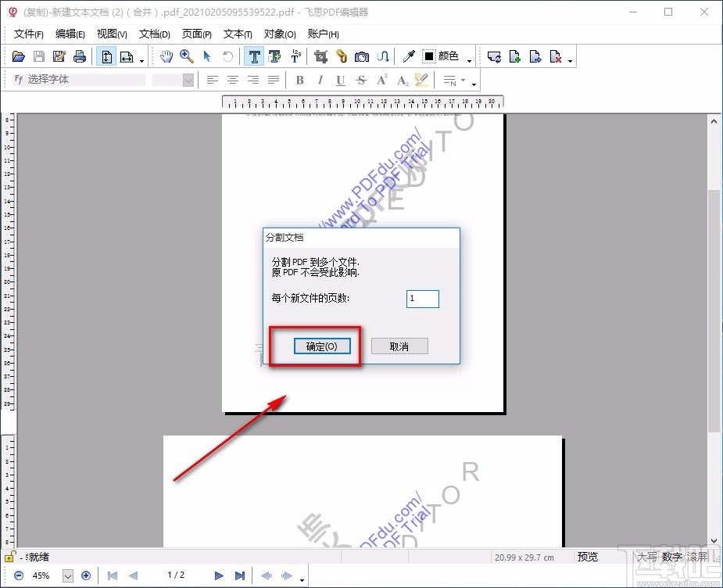723x588 pixels.
Task: Expand the view toolbar overflow arrow
Action: coord(141,60)
